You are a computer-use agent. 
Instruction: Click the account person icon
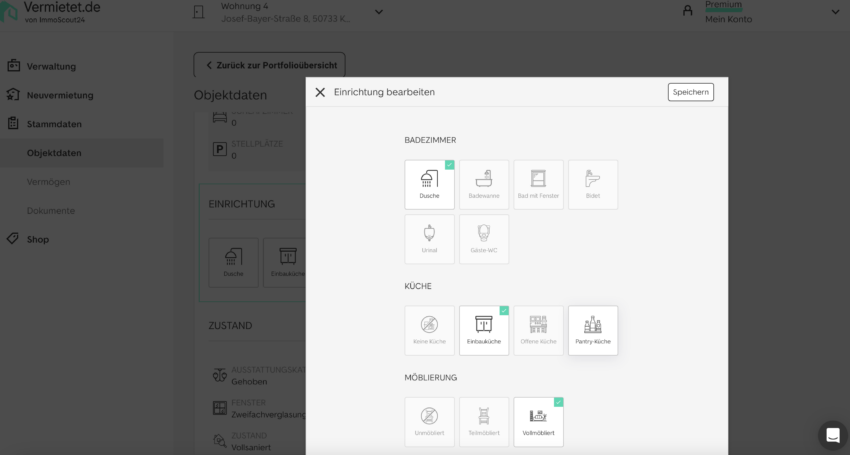coord(687,10)
